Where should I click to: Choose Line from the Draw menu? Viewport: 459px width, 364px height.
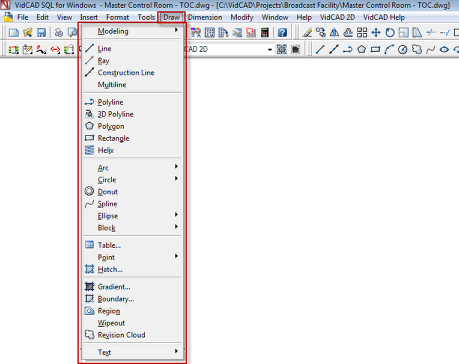coord(133,48)
